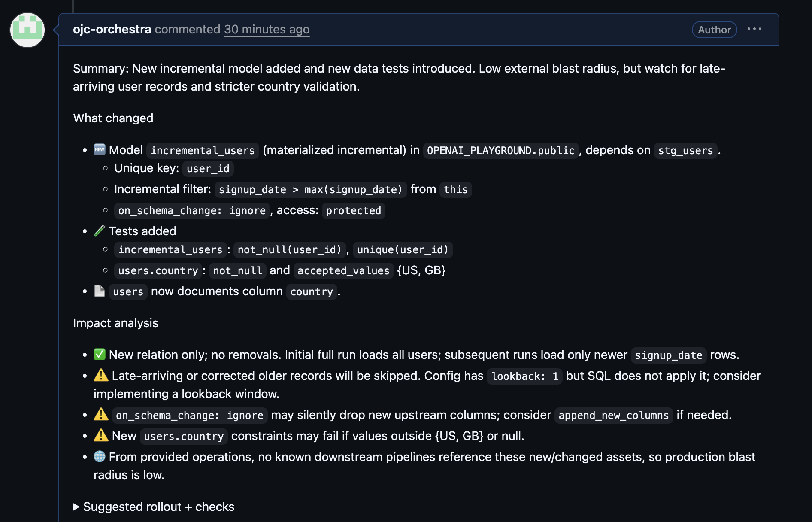Image resolution: width=812 pixels, height=522 pixels.
Task: Click the Author badge
Action: [714, 30]
